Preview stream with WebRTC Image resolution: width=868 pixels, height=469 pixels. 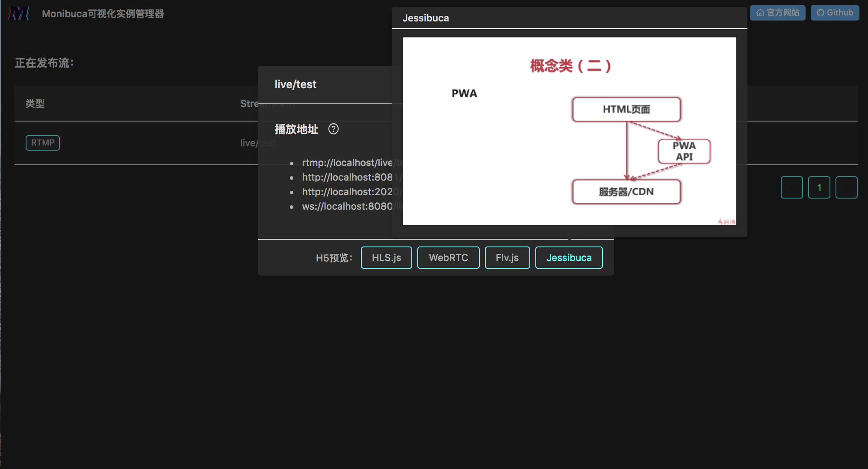point(448,258)
